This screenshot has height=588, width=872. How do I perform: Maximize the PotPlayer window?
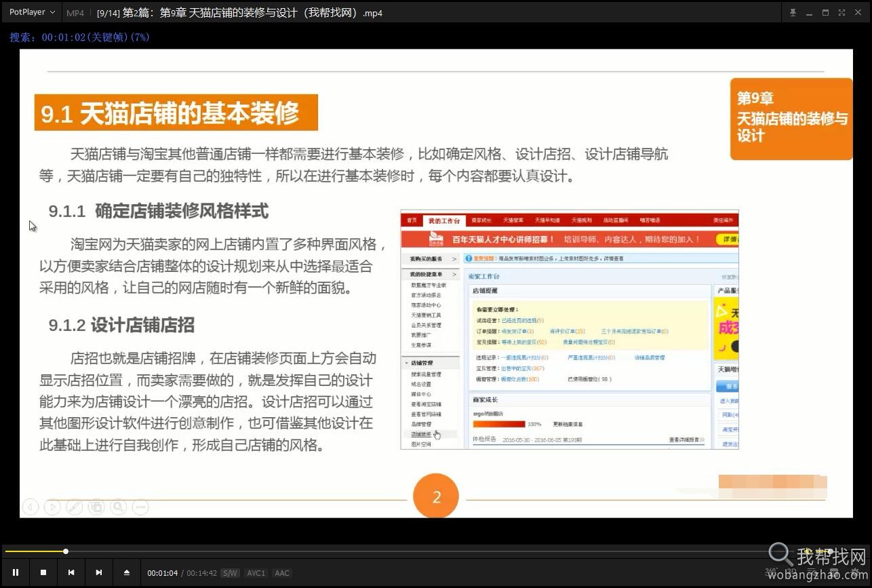point(825,12)
